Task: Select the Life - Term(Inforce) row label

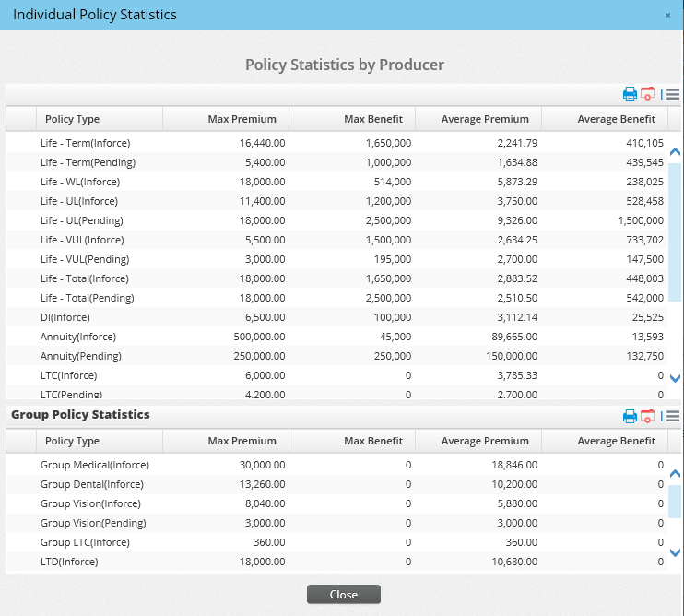Action: point(86,143)
